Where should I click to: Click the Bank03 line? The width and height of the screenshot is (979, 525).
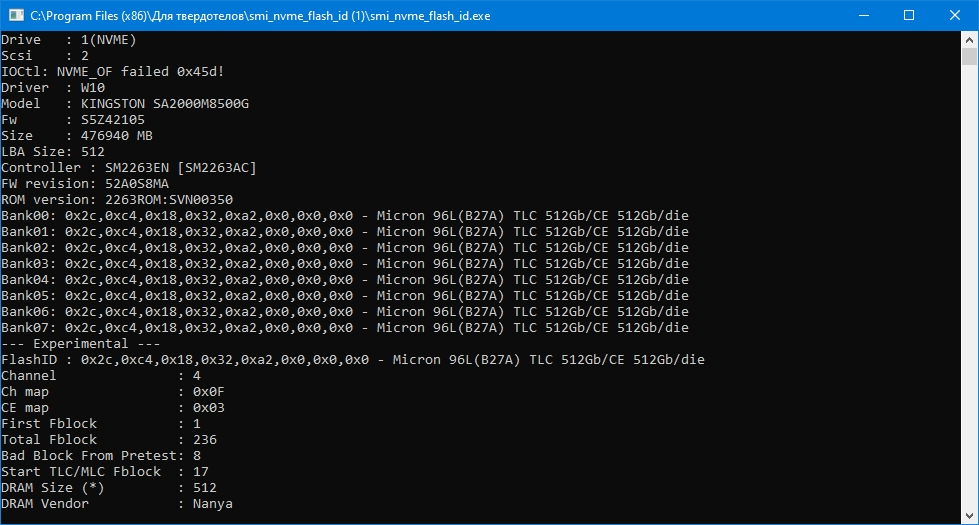click(x=345, y=264)
